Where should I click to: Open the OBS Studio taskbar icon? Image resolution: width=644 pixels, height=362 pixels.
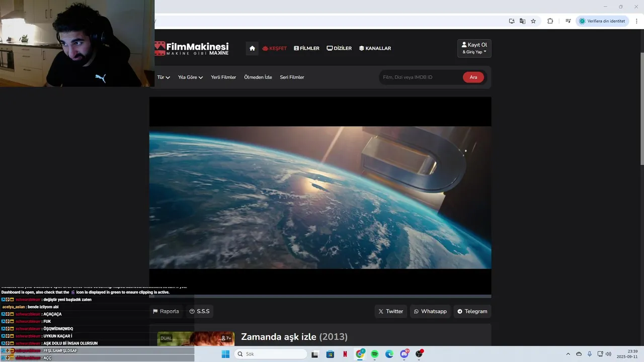pyautogui.click(x=419, y=354)
